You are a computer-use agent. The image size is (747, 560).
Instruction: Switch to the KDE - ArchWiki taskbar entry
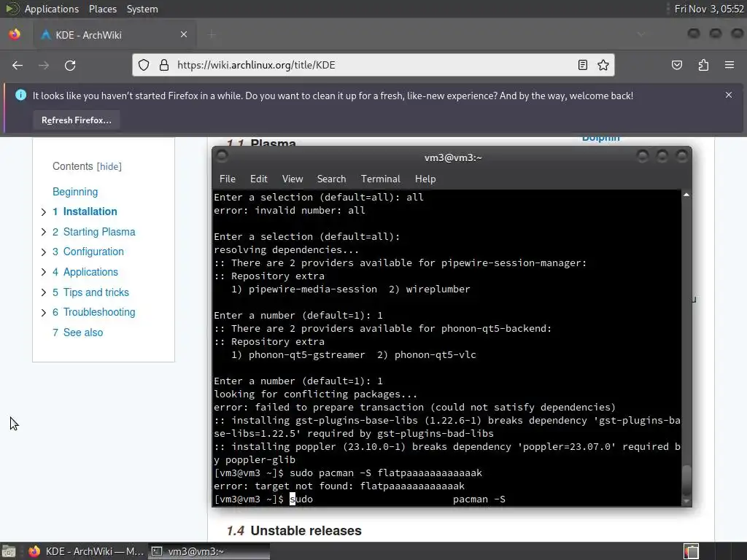(87, 551)
